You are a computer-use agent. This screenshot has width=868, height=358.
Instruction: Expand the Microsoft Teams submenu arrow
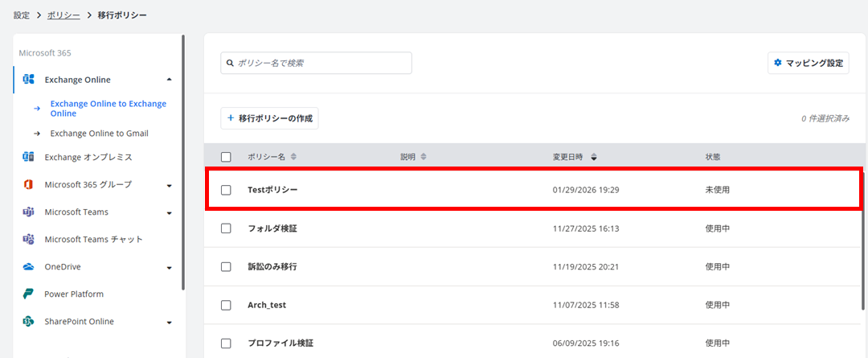pyautogui.click(x=170, y=213)
